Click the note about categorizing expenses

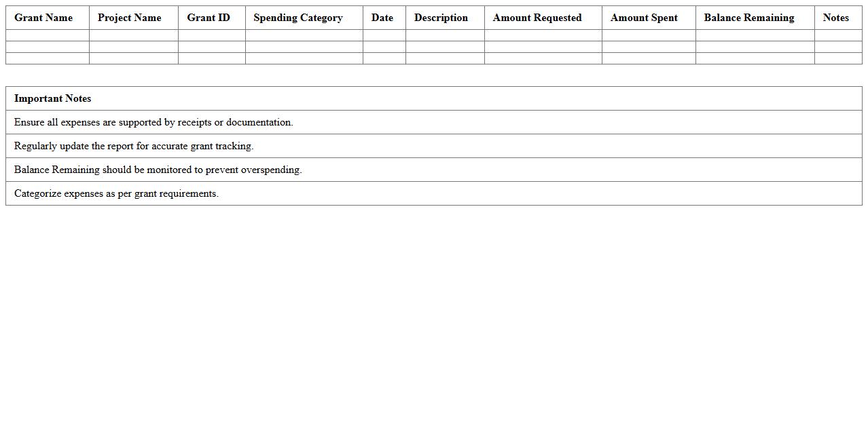coord(116,193)
